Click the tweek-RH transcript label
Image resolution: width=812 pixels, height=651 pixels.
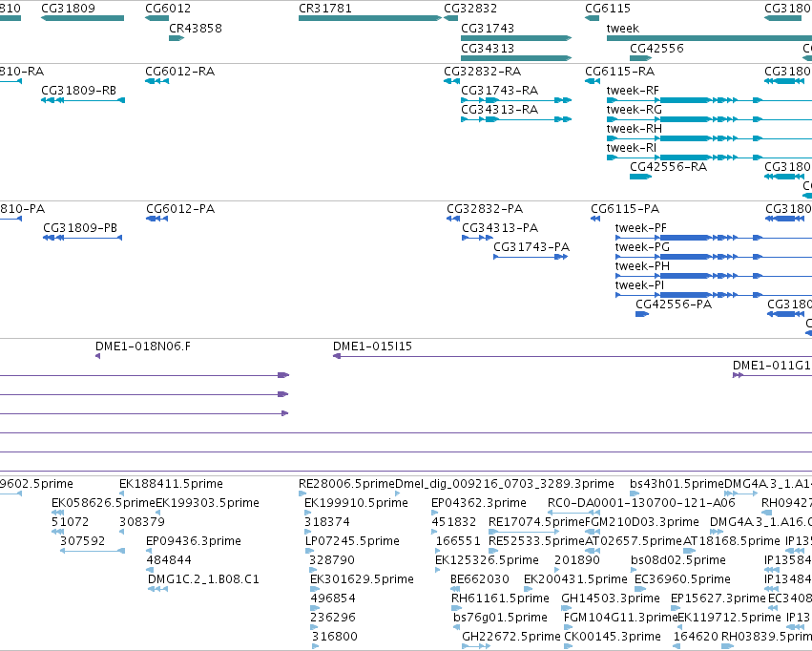(634, 129)
